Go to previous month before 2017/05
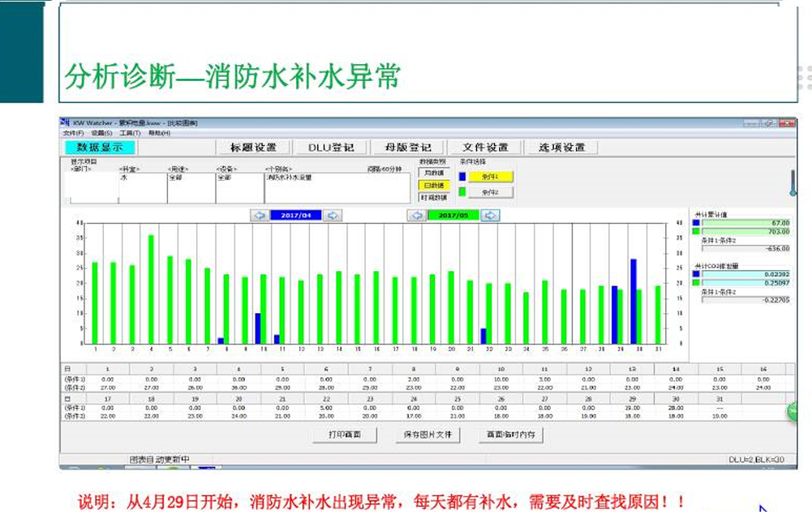Screen dimensions: 812x519 pyautogui.click(x=416, y=215)
